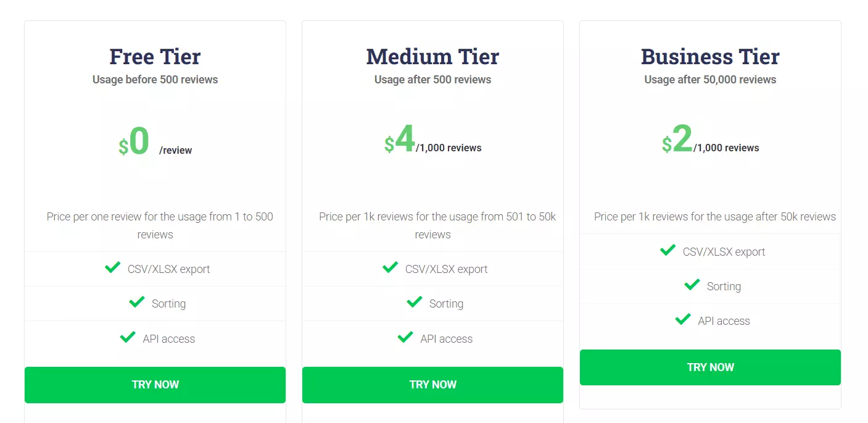Click the Medium Tier card heading

coord(432,56)
